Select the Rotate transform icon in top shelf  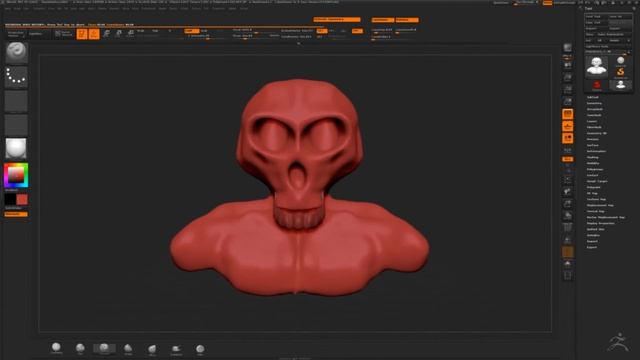pyautogui.click(x=131, y=33)
